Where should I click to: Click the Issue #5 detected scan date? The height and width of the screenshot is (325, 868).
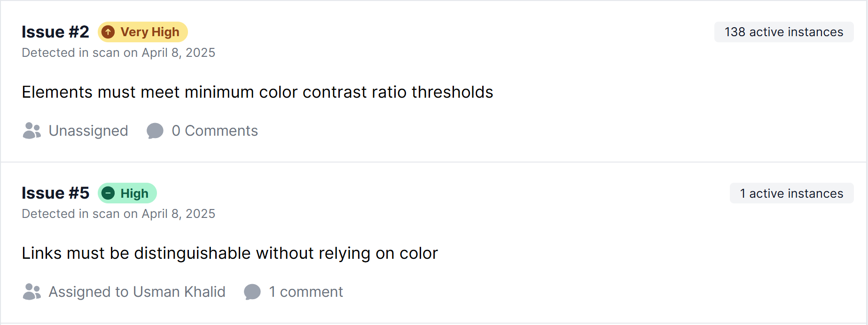[x=118, y=214]
